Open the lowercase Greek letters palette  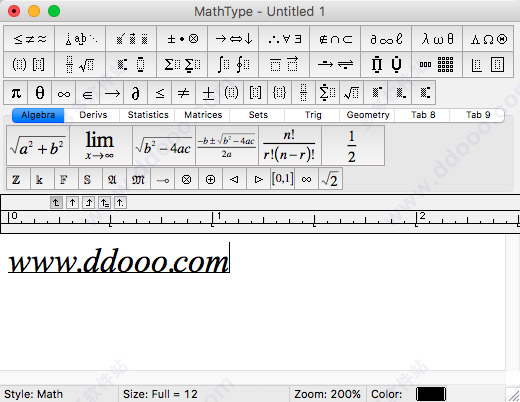coord(437,39)
